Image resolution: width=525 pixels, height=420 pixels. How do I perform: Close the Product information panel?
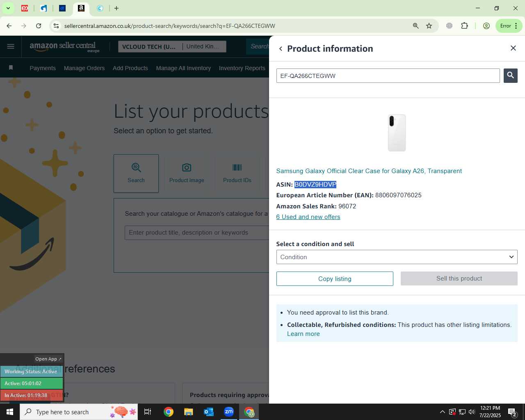(x=513, y=48)
